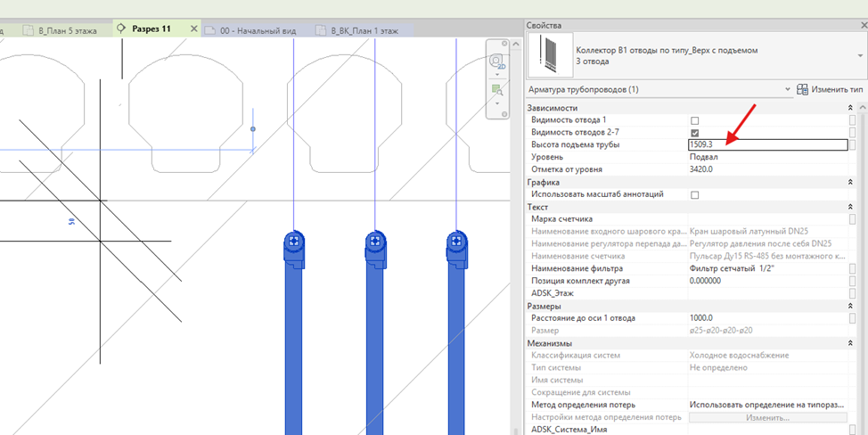The width and height of the screenshot is (868, 435).
Task: Select the left pipe connector grip
Action: 294,240
